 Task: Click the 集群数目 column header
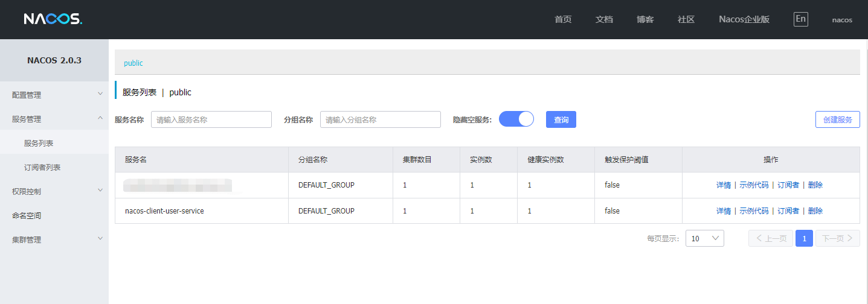coord(426,160)
